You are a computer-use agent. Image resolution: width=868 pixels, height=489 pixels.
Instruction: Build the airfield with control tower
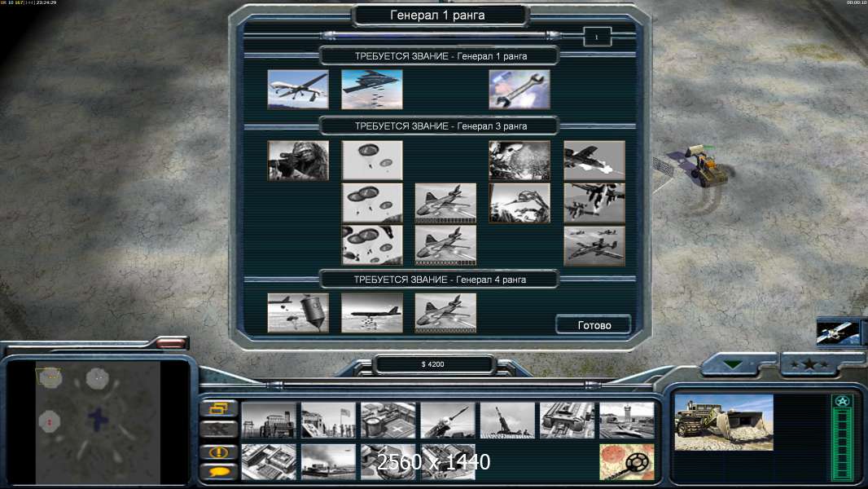point(627,421)
